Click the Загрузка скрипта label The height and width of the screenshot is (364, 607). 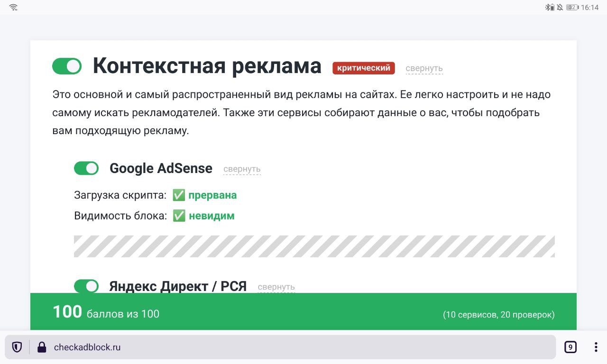pos(120,195)
